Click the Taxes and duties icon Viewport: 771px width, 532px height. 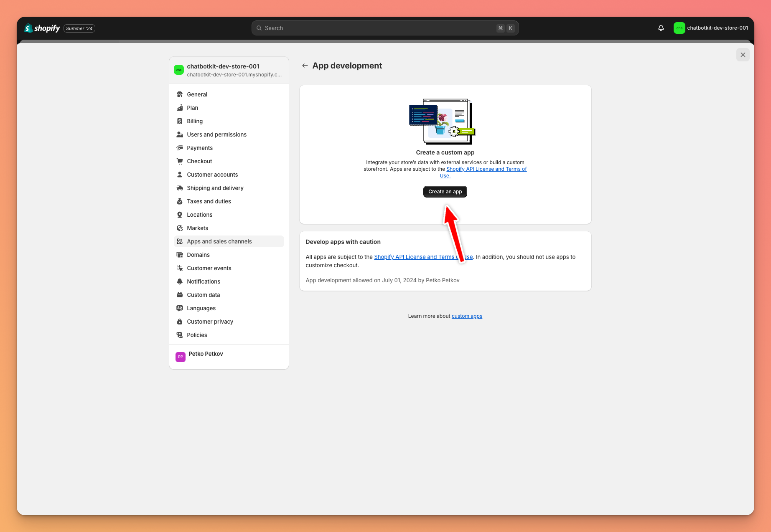click(180, 201)
